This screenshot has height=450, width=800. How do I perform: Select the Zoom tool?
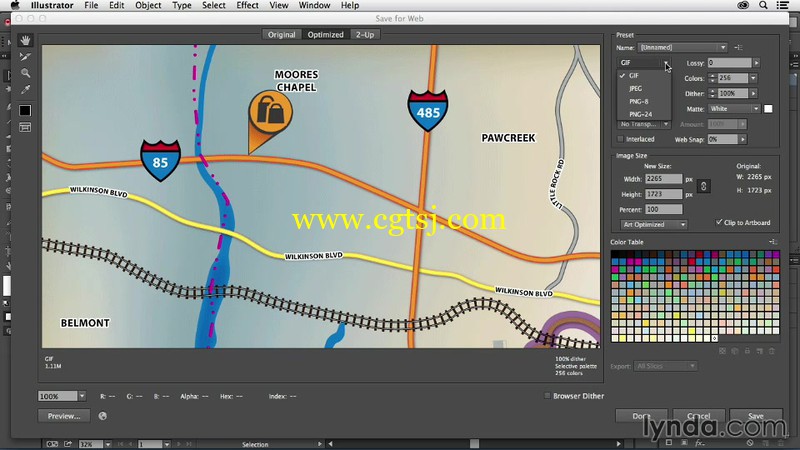click(x=25, y=73)
